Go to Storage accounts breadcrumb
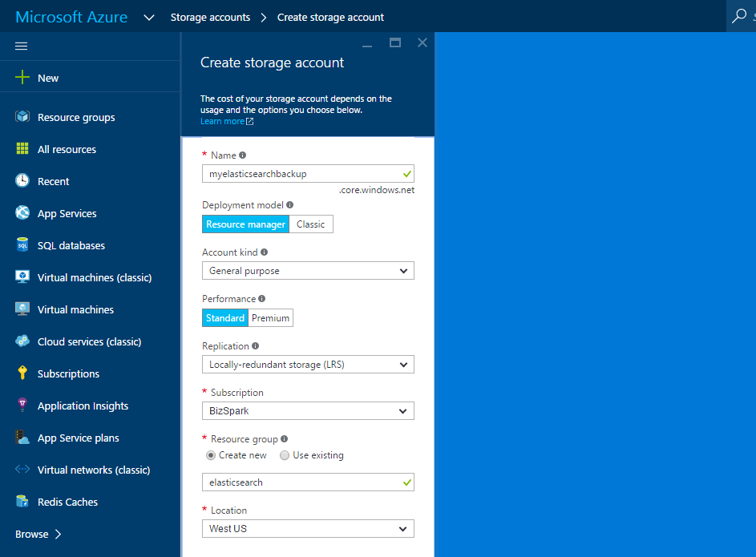The image size is (756, 557). pyautogui.click(x=210, y=16)
